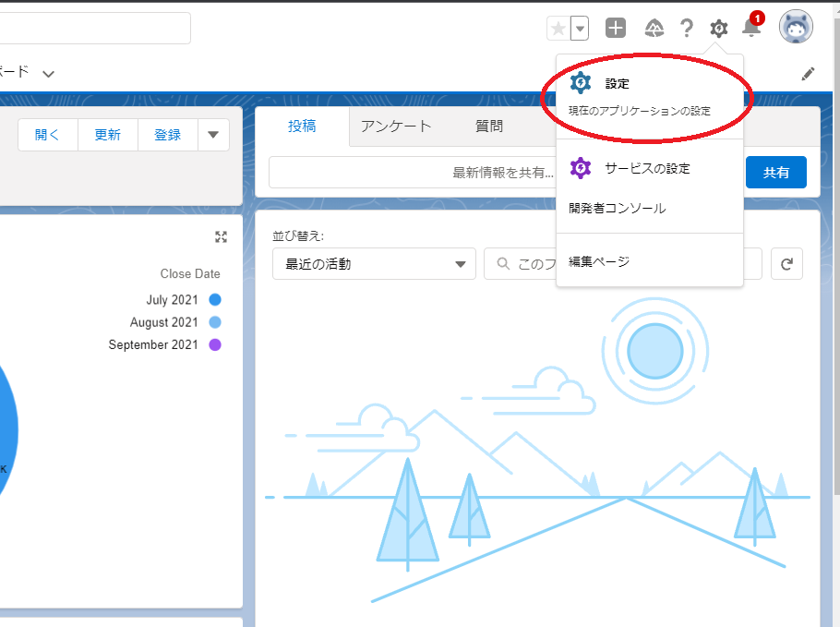The height and width of the screenshot is (627, 840).
Task: Click the global search box at top
Action: click(95, 28)
